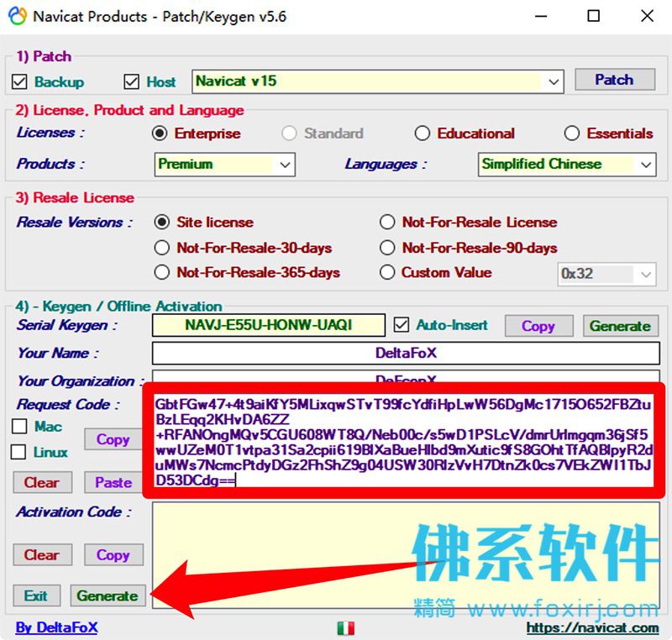The height and width of the screenshot is (640, 672).
Task: Select the Custom Value radio button
Action: (x=387, y=272)
